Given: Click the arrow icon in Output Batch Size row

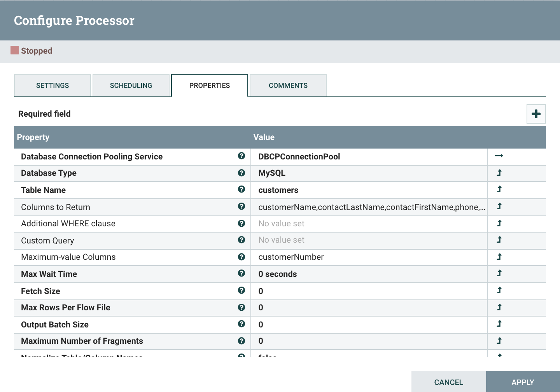Looking at the screenshot, I should (499, 324).
